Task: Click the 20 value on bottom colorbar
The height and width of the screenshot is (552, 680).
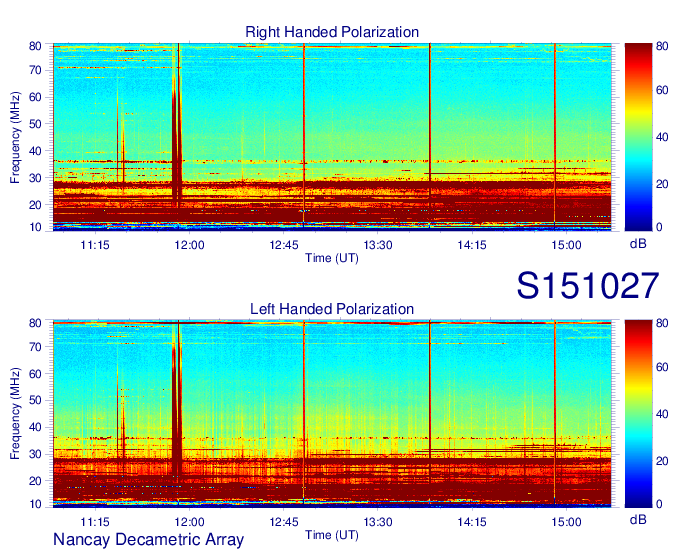Action: pos(662,461)
